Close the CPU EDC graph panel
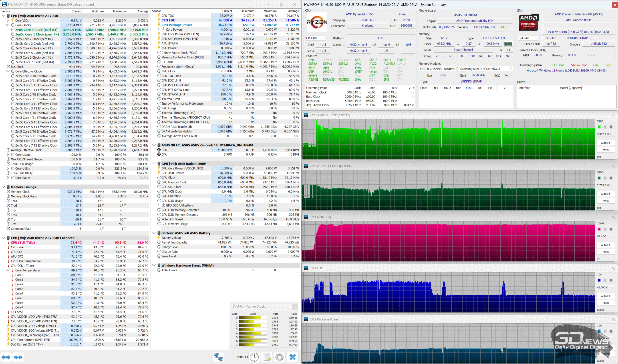Image resolution: width=618 pixels, height=364 pixels. [613, 268]
